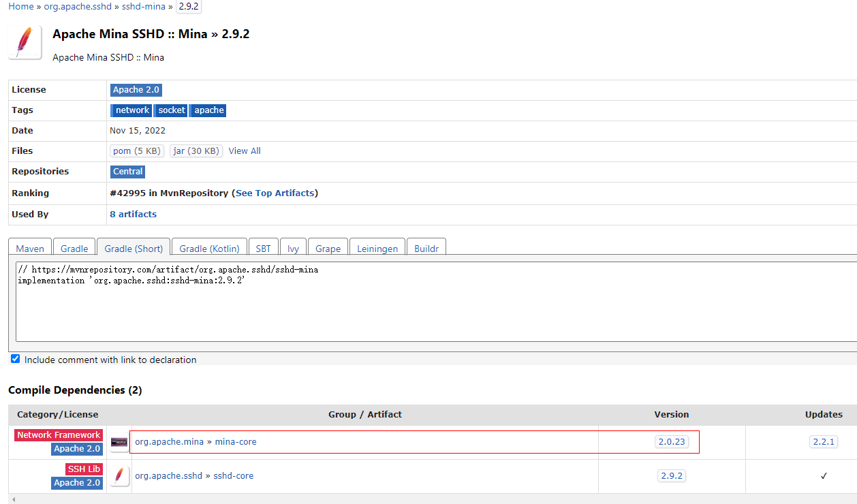Toggle Include comment with link checkbox
857x504 pixels.
coord(15,359)
